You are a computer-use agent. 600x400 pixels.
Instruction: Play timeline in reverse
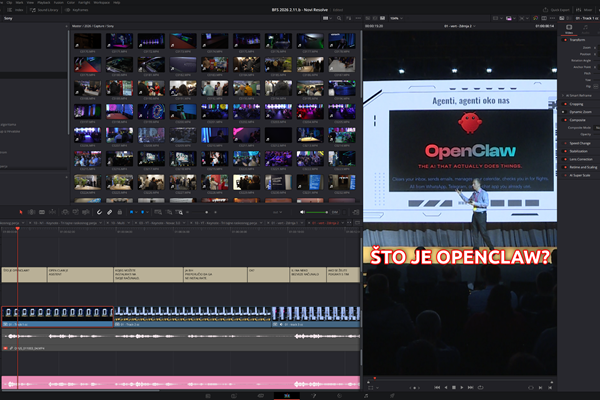(x=446, y=387)
